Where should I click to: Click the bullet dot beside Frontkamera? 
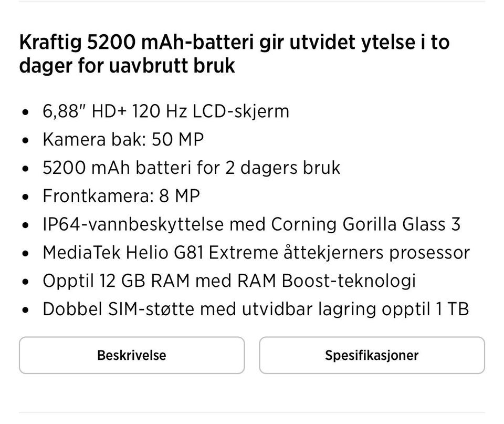(25, 195)
